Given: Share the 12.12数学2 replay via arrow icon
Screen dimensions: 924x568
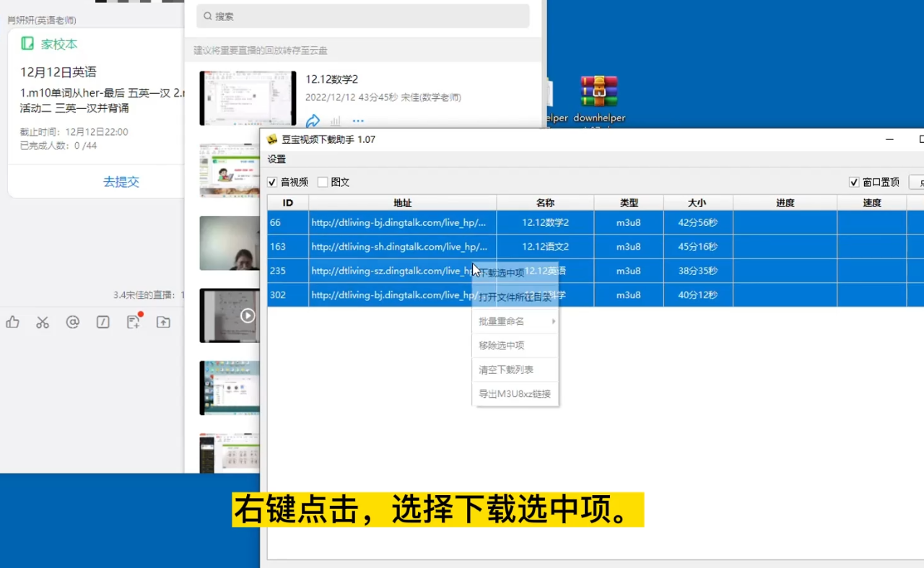Looking at the screenshot, I should (x=313, y=121).
